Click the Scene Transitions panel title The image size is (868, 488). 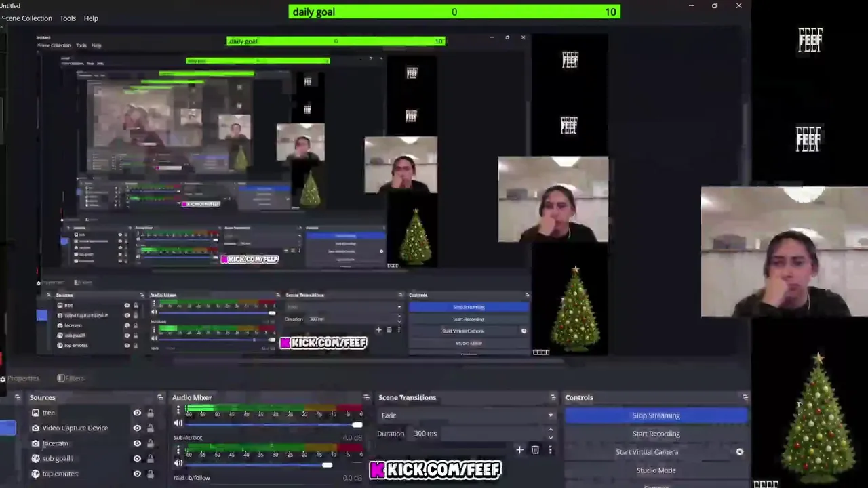(x=407, y=397)
